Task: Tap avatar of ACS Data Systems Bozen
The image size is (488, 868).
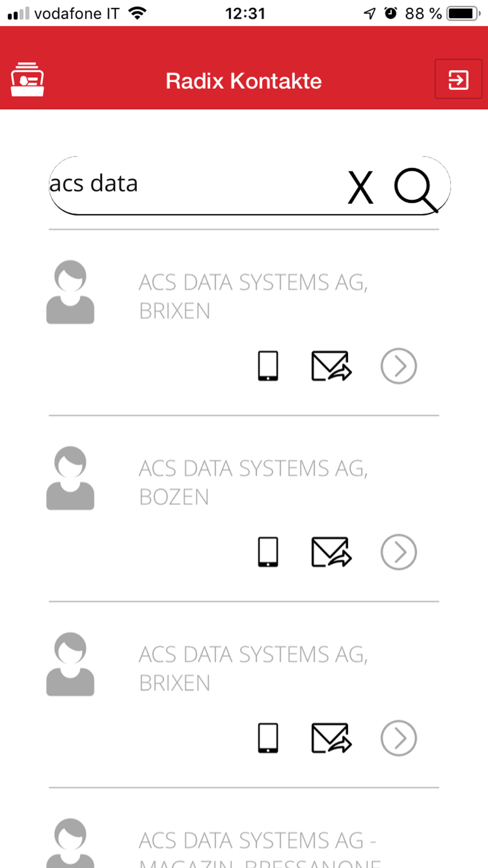Action: point(70,478)
